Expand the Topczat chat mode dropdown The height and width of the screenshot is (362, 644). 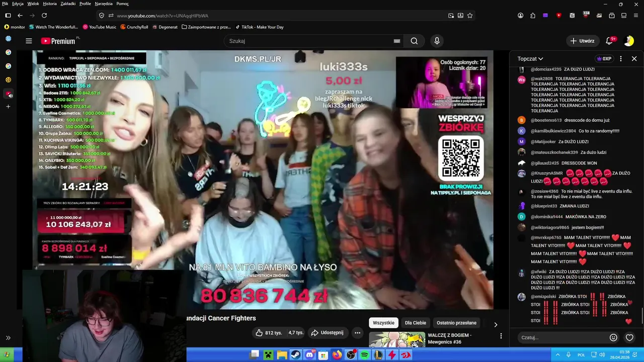[530, 59]
